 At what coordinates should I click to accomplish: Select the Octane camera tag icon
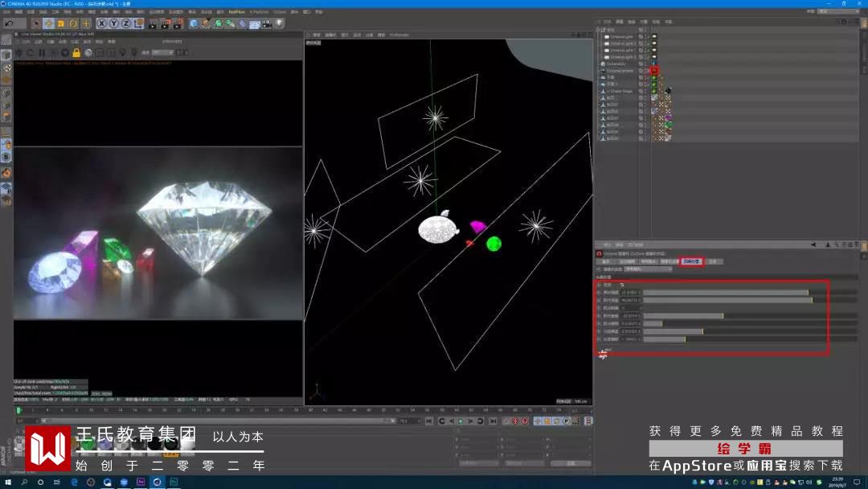click(654, 70)
